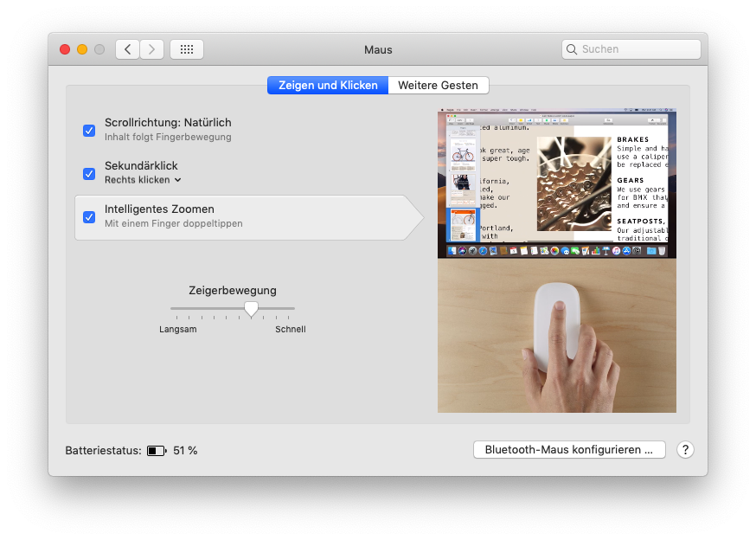Select the Zeigen und Klicken tab
The height and width of the screenshot is (540, 756).
point(328,86)
